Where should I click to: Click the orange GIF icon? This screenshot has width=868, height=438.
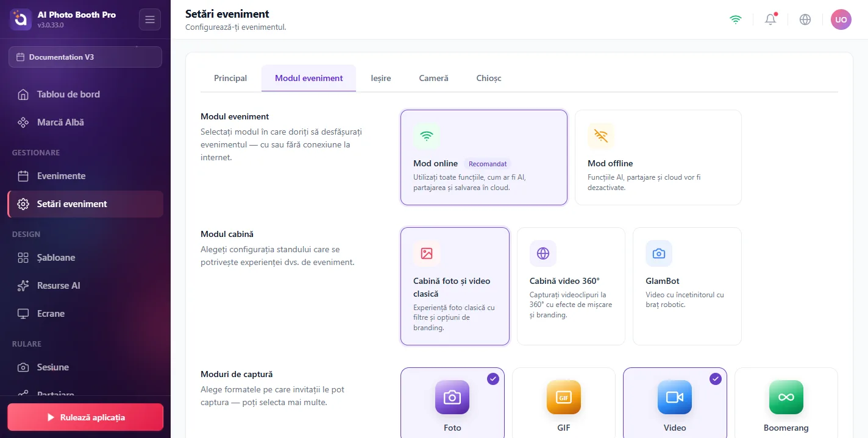tap(564, 397)
